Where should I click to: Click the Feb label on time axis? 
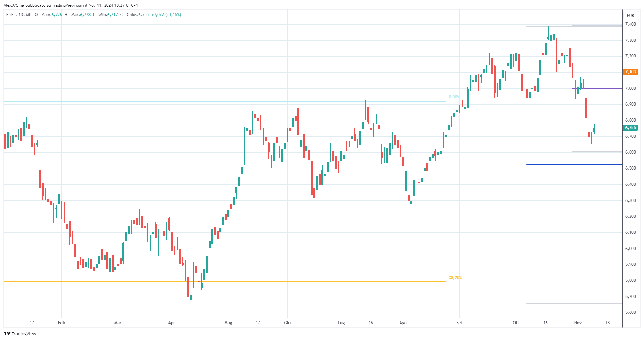[61, 323]
